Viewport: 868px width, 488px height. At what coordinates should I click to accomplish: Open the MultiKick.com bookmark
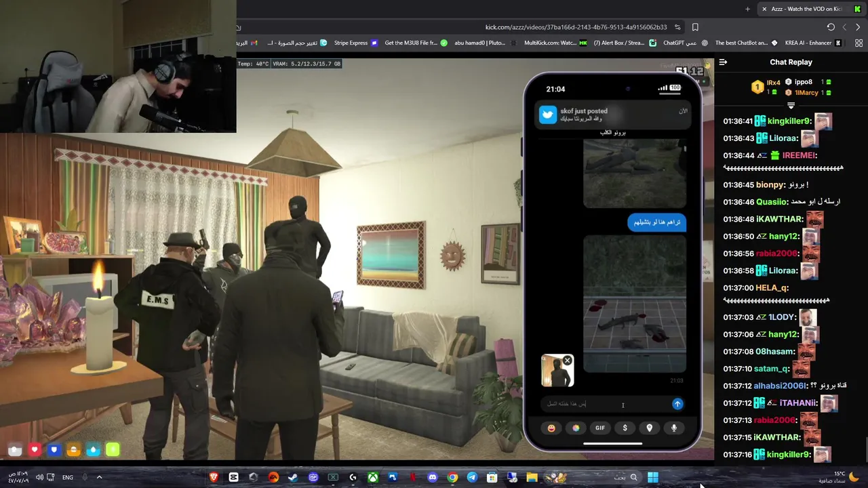(555, 43)
